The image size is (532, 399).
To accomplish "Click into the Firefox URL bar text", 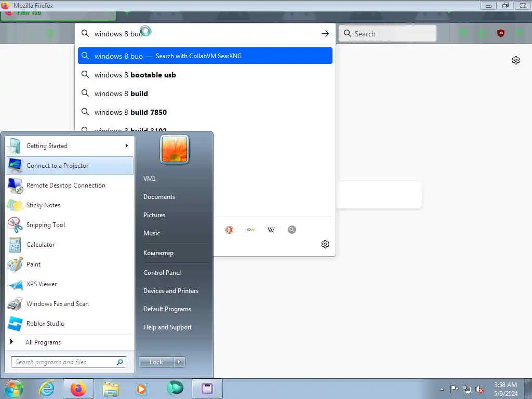I will point(204,34).
